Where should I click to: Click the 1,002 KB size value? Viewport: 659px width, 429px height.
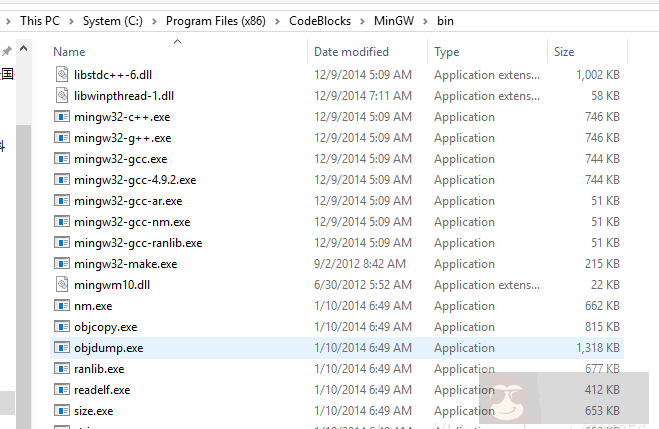(x=598, y=74)
